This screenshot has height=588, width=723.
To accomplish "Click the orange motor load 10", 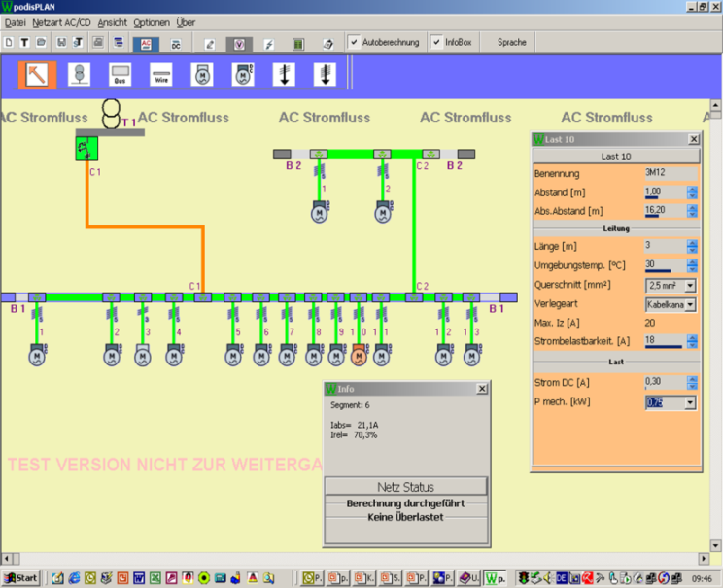I will click(359, 355).
